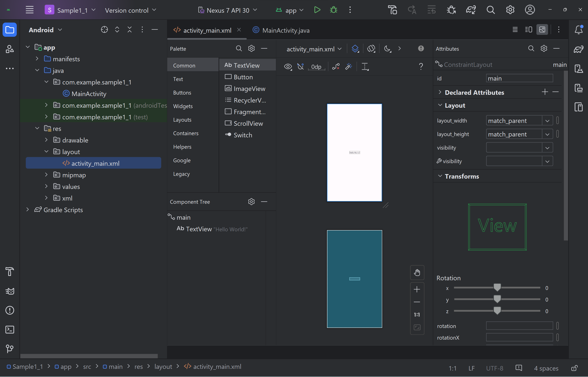
Task: Expand the manifests folder
Action: pos(37,59)
